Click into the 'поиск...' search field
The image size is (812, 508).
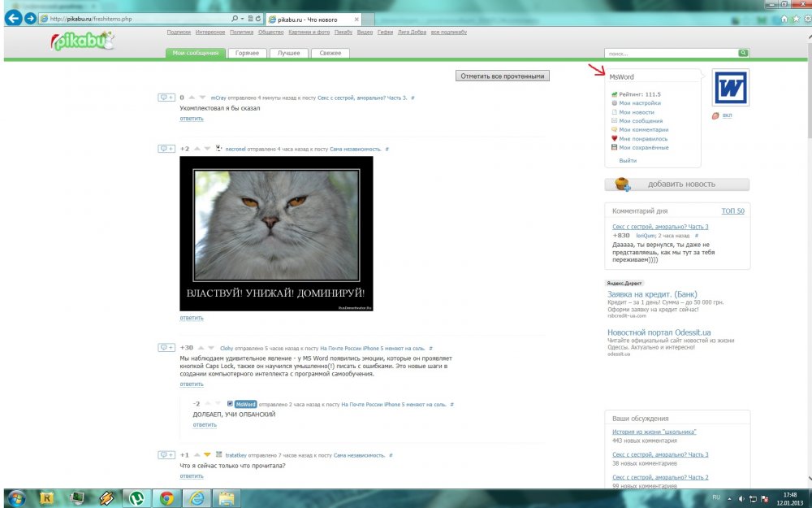pyautogui.click(x=671, y=53)
